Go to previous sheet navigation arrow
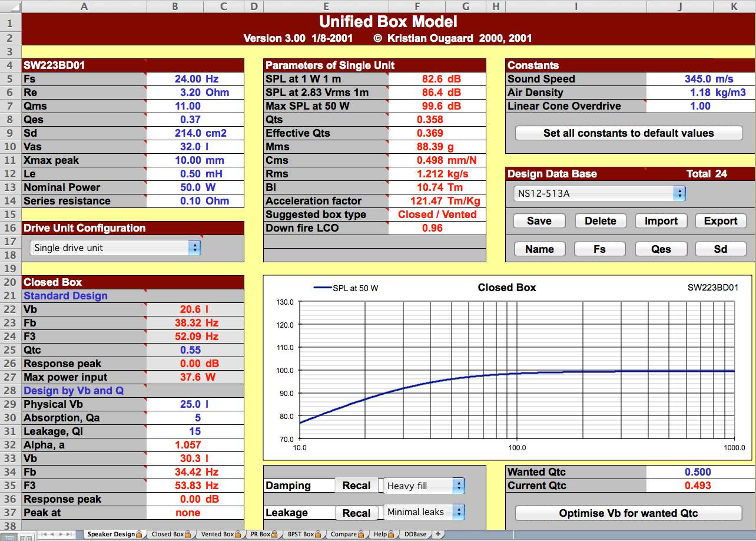The width and height of the screenshot is (756, 541). pos(52,535)
